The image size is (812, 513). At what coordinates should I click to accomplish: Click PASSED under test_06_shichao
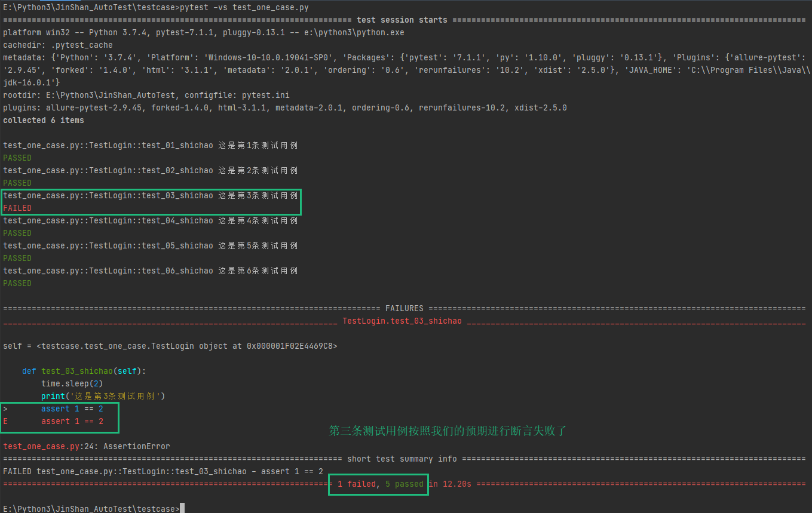[17, 283]
